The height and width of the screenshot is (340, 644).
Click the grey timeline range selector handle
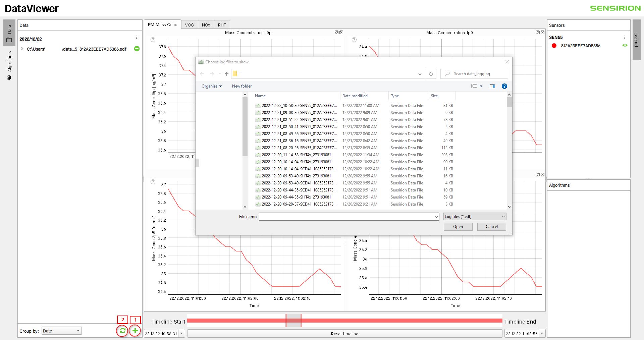coord(294,321)
